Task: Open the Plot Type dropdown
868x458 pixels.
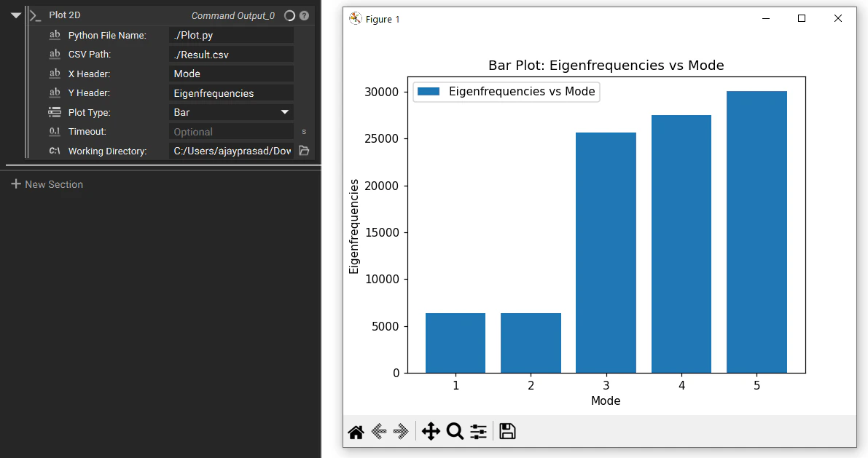Action: [x=231, y=112]
